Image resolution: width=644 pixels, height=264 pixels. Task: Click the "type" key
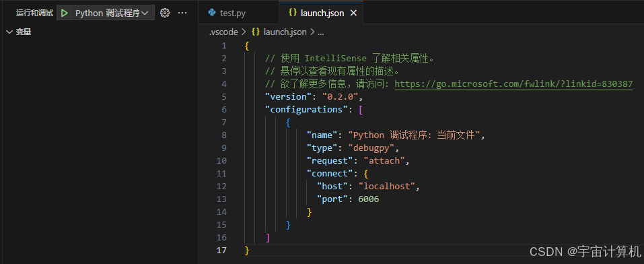click(x=322, y=147)
